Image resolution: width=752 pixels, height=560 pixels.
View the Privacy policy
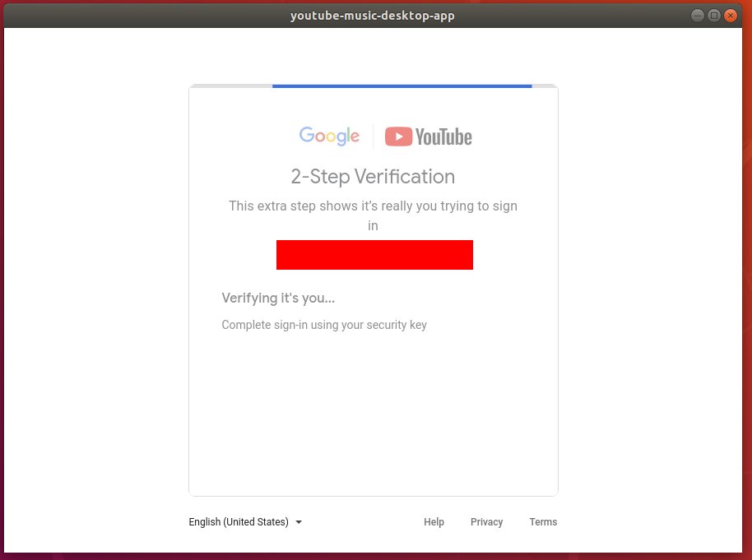click(486, 522)
